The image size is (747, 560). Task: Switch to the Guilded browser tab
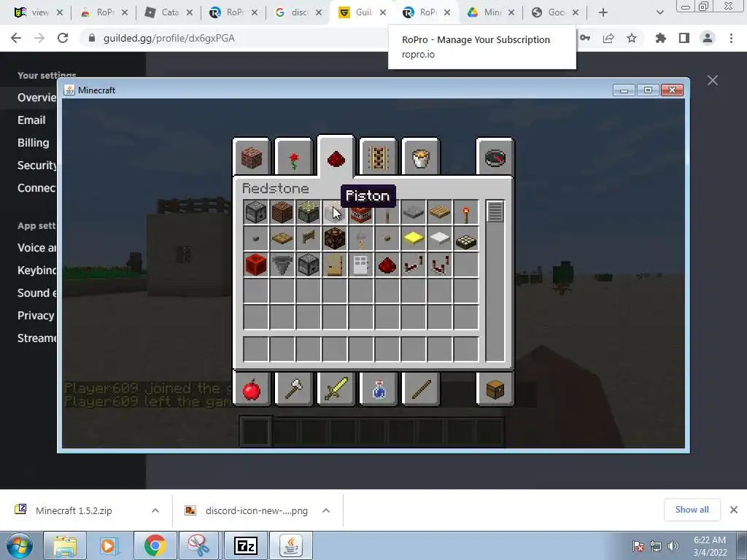pos(362,12)
